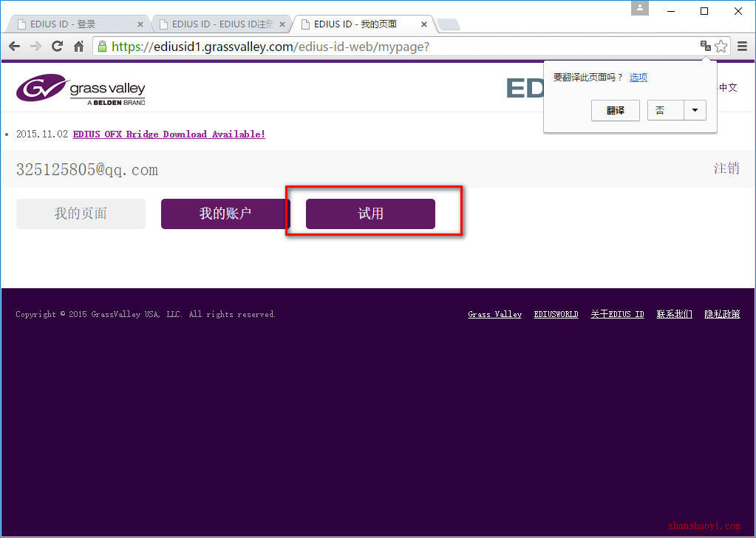
Task: Click the browser forward arrow
Action: (x=35, y=47)
